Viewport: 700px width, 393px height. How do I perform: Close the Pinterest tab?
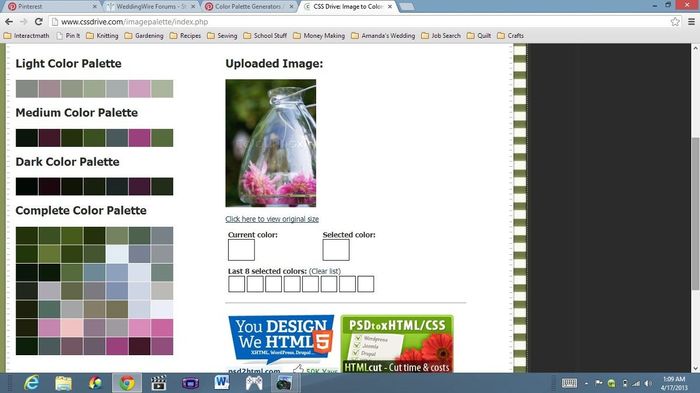coord(95,7)
